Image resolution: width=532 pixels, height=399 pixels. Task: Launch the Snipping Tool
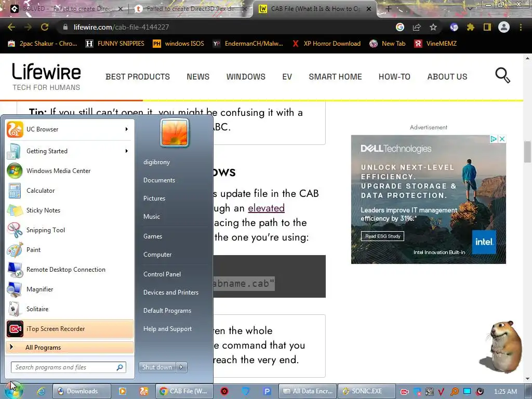(70, 230)
